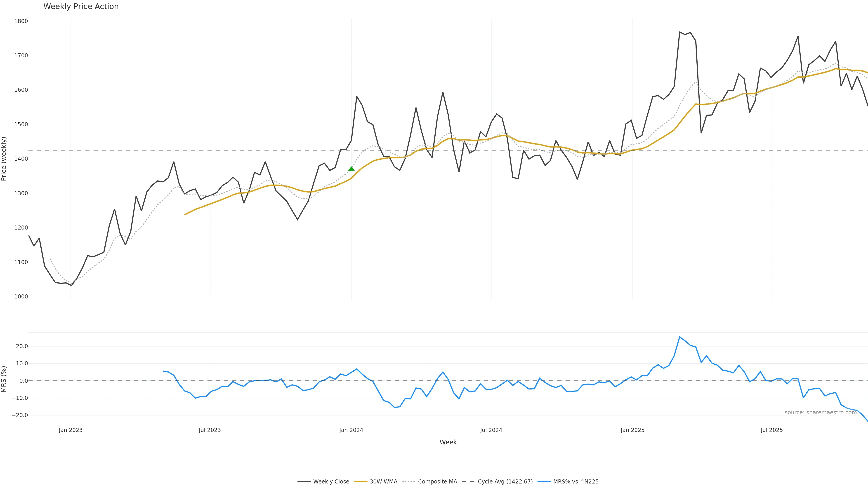
Task: Hide the Cycle Avg (1422.67) series label
Action: click(x=505, y=482)
